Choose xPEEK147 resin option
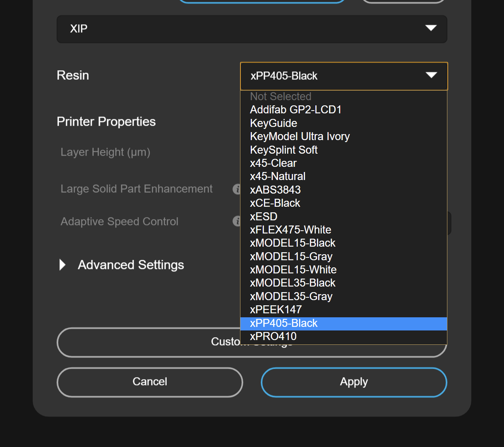The height and width of the screenshot is (447, 504). [x=344, y=310]
